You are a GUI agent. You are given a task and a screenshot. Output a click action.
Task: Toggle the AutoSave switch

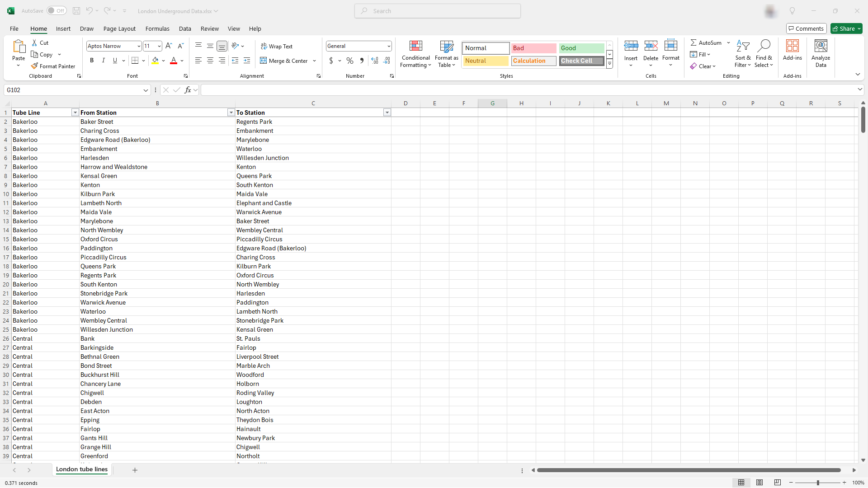pyautogui.click(x=57, y=11)
